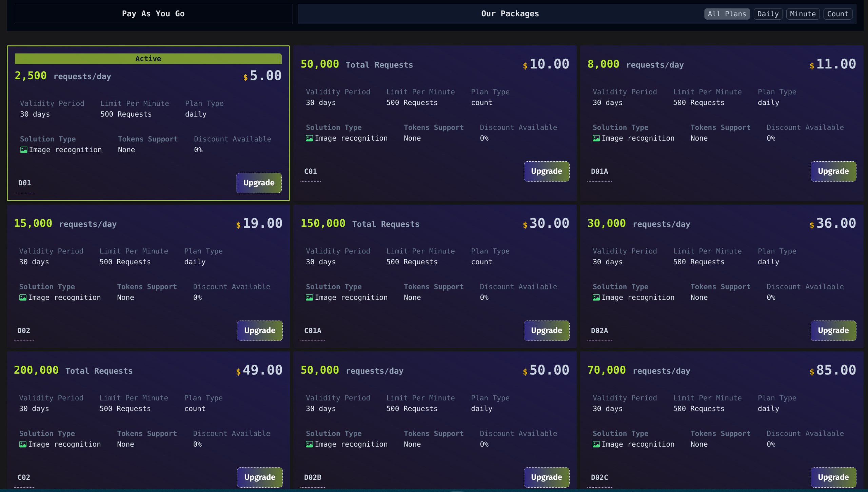Click the 50,000 requests/day heading
868x492 pixels.
[x=352, y=370]
